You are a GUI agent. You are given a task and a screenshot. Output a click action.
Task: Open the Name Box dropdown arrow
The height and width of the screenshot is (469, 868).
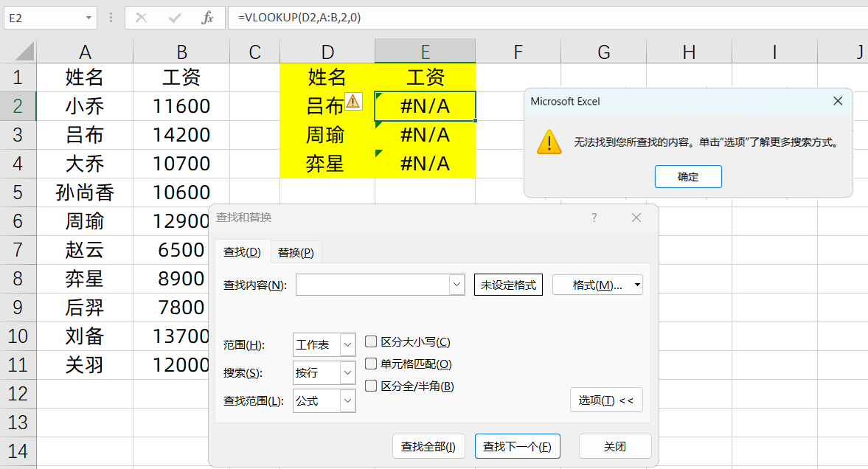[x=88, y=18]
